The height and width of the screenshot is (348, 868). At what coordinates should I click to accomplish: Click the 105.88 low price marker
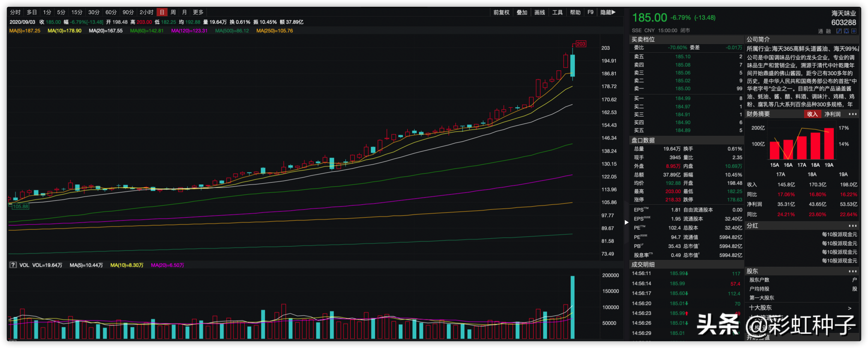(x=20, y=206)
